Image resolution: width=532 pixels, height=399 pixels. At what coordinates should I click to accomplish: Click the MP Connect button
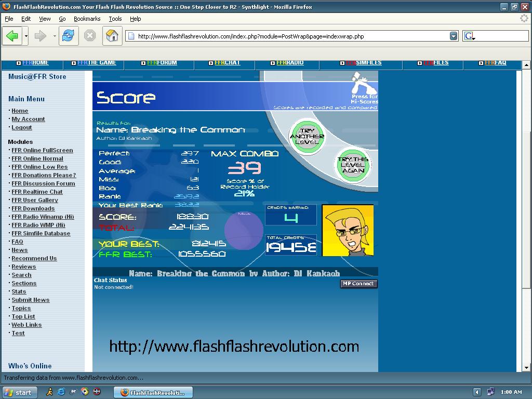tap(358, 284)
